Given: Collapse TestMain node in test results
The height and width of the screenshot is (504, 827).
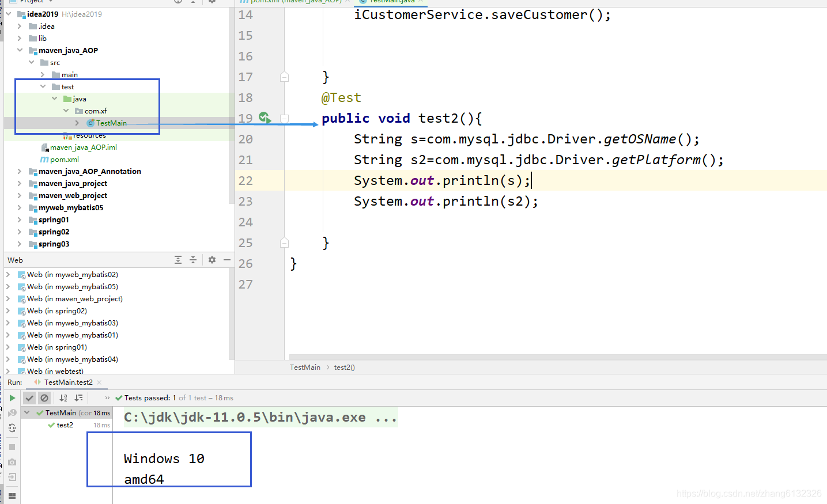Looking at the screenshot, I should coord(27,412).
